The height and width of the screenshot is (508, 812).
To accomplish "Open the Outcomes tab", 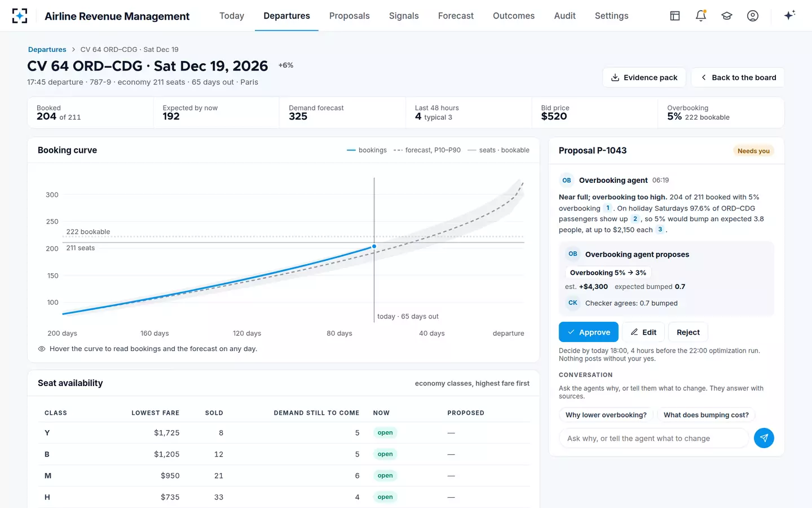I will pos(514,16).
